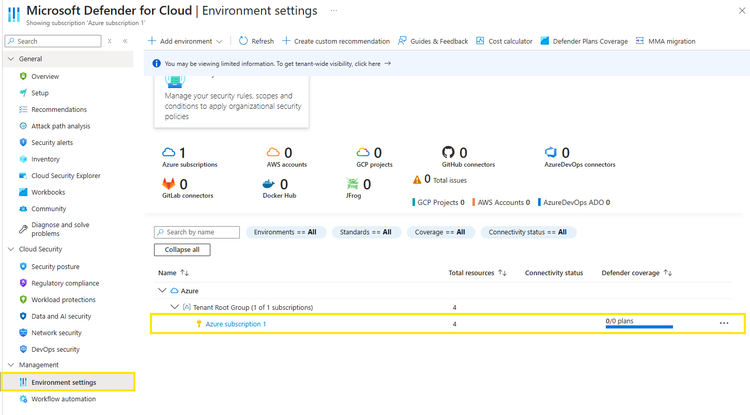750x415 pixels.
Task: Sort by the Name column
Action: pyautogui.click(x=173, y=273)
